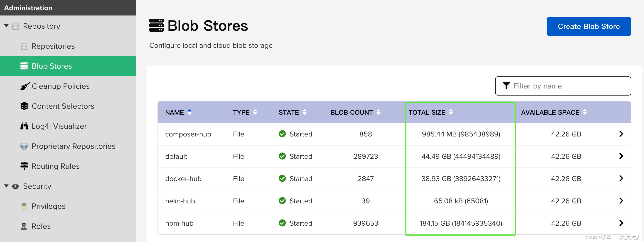Viewport: 644px width, 242px height.
Task: Click the Cleanup Policies broom icon
Action: (x=25, y=86)
